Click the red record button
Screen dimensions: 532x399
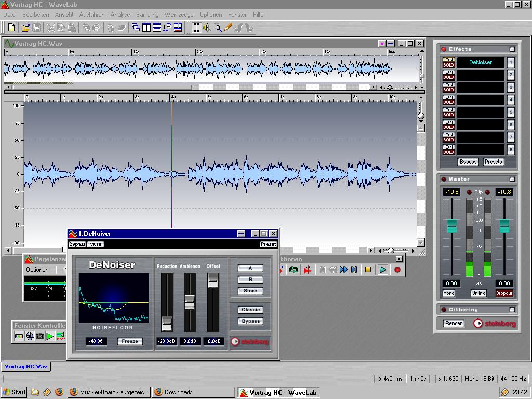pos(397,270)
